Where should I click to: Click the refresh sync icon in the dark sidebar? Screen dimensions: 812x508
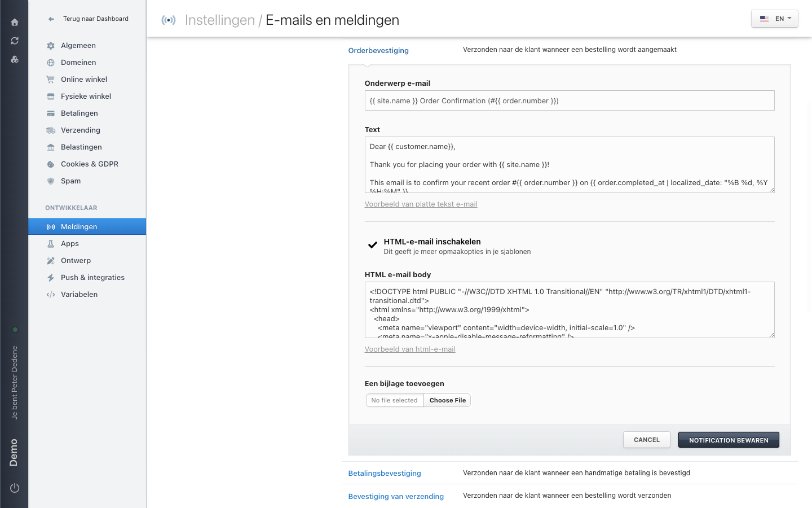pos(15,41)
